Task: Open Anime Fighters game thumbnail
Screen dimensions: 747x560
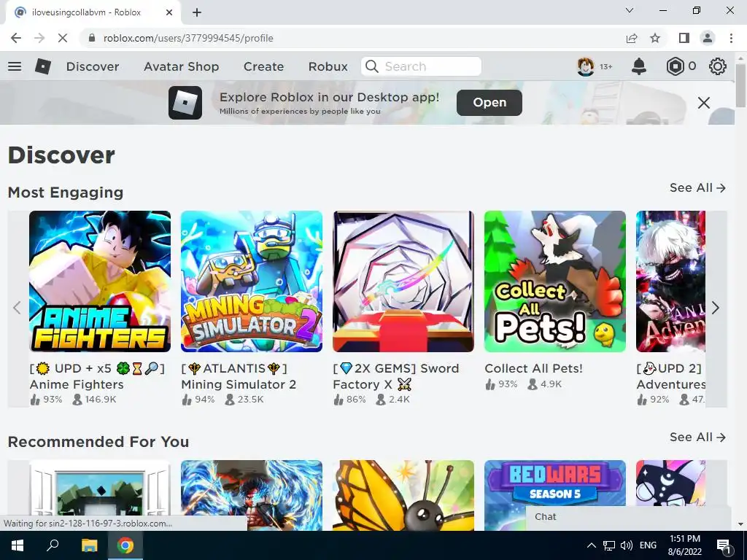Action: (100, 281)
